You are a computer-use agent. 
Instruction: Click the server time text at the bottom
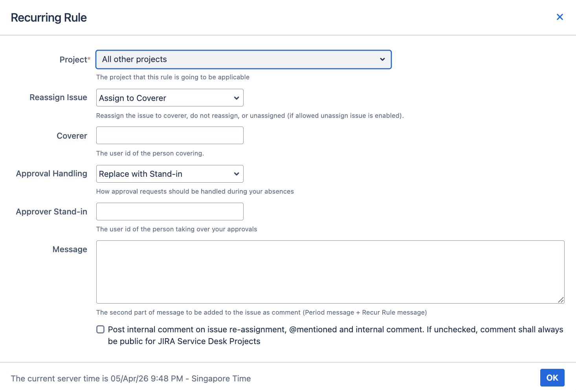(131, 378)
